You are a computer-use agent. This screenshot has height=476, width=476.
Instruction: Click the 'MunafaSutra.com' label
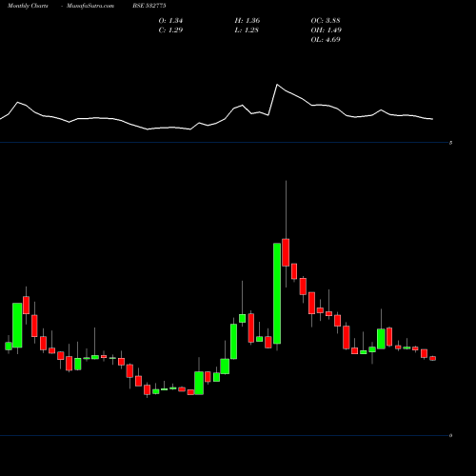point(90,6)
